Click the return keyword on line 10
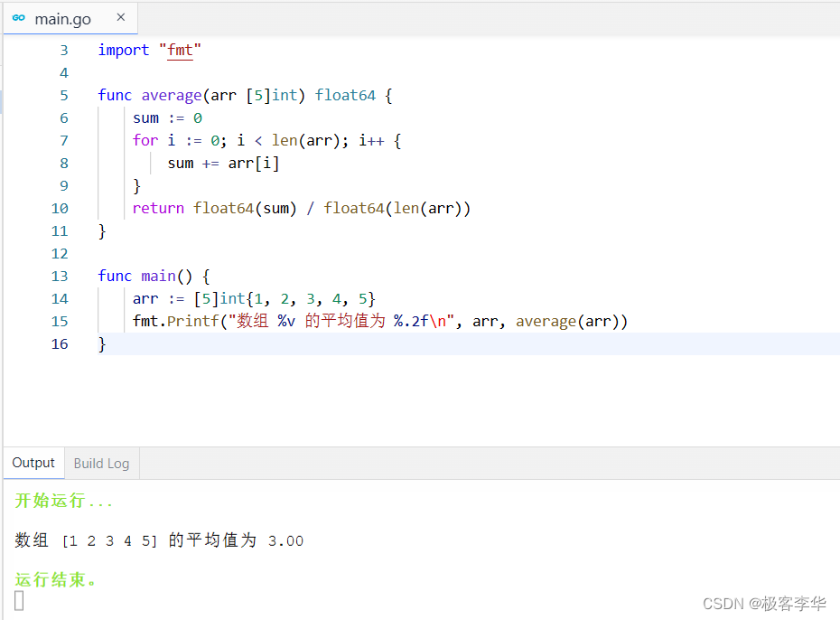 pos(158,209)
